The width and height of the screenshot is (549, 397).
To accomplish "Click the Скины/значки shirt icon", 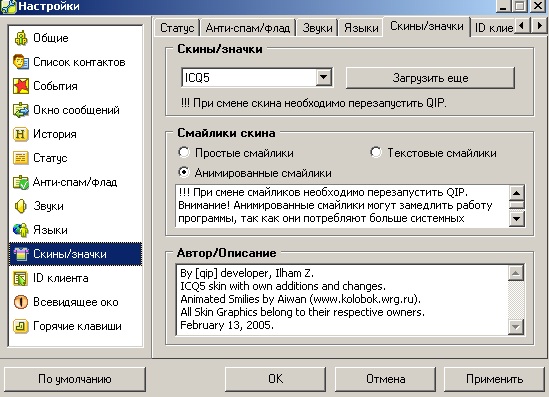I will click(x=21, y=254).
